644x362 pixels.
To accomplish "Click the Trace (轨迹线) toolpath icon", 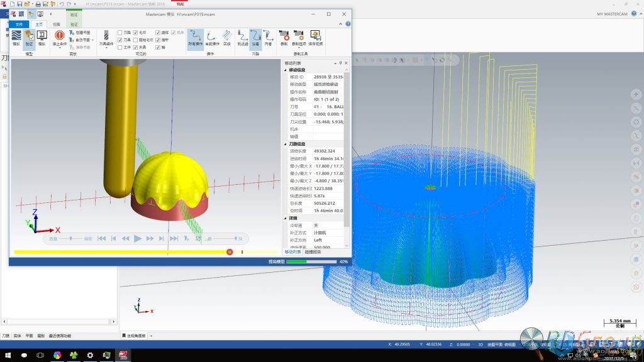I will [x=243, y=38].
